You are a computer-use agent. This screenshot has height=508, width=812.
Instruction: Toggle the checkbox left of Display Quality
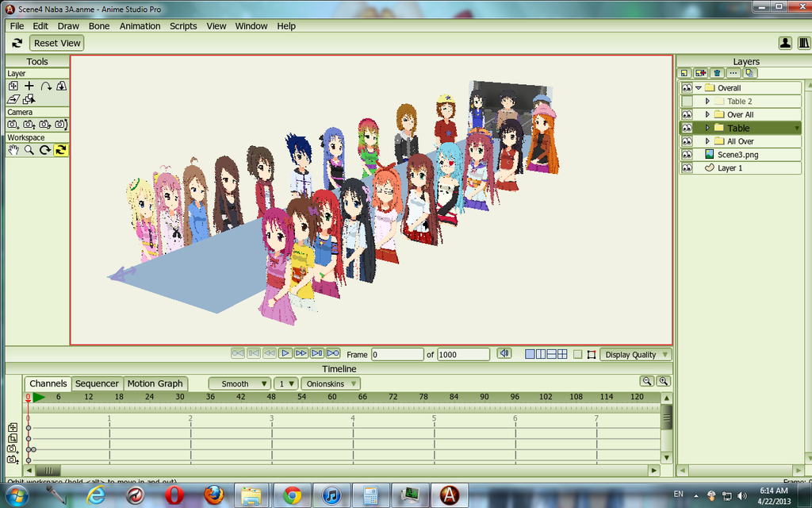pos(578,355)
